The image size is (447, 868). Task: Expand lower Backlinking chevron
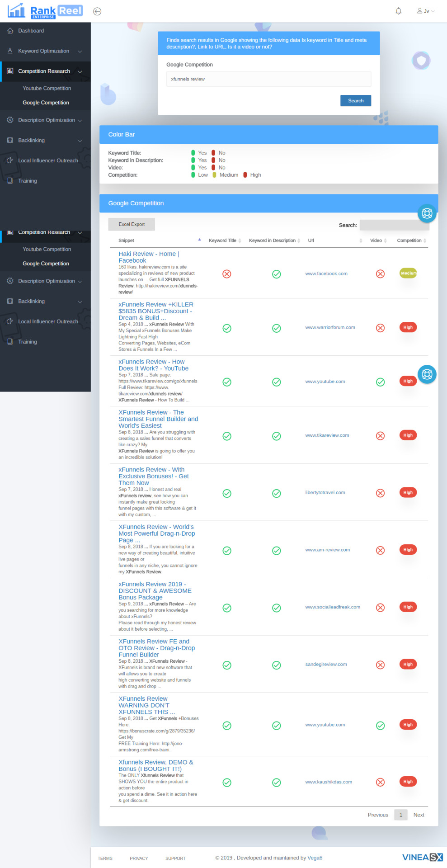click(80, 302)
